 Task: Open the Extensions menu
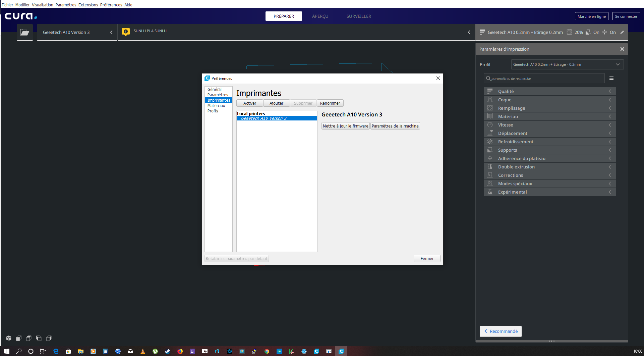point(88,5)
